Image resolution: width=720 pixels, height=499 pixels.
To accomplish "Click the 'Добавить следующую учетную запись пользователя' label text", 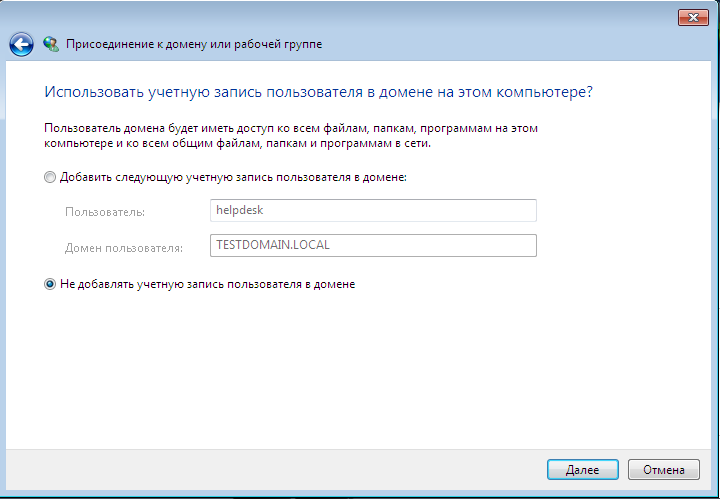I will (233, 177).
